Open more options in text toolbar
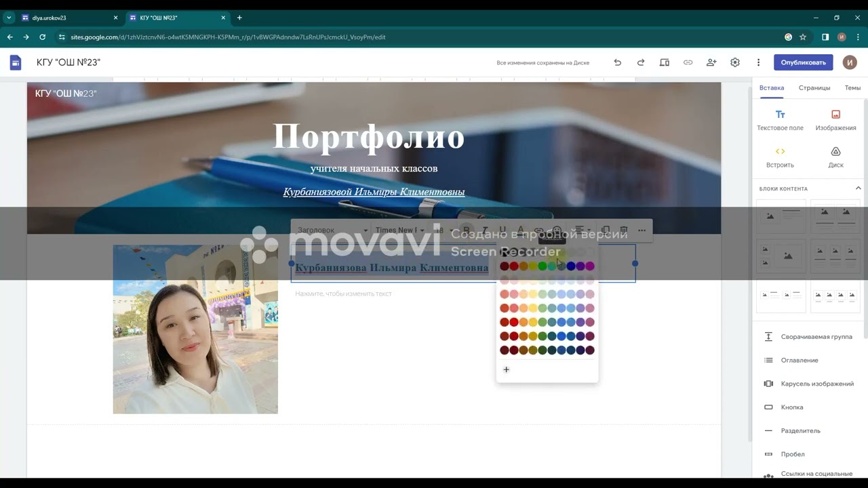The image size is (868, 488). 642,230
